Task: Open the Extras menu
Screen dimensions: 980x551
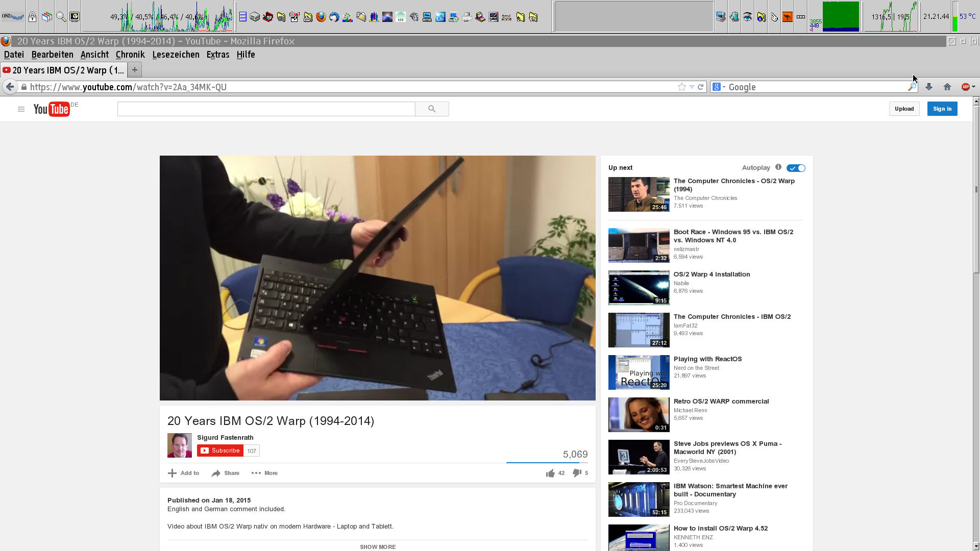Action: pyautogui.click(x=218, y=55)
